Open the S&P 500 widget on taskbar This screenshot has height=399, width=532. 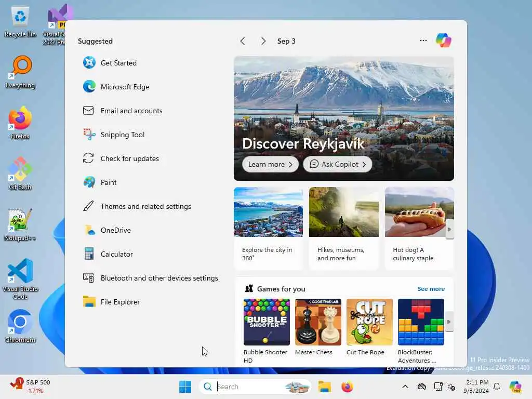(30, 386)
